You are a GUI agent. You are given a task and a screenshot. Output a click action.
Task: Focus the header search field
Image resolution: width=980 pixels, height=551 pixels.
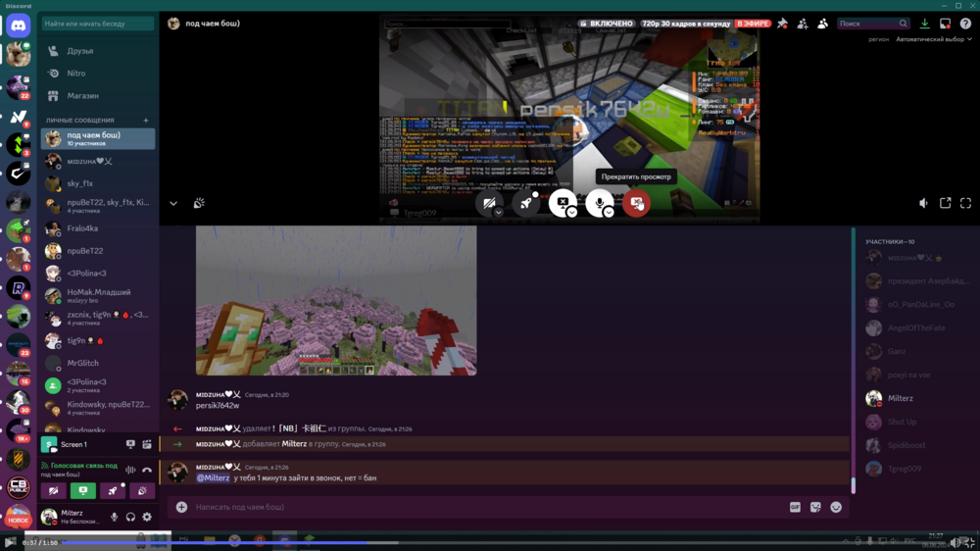point(872,24)
